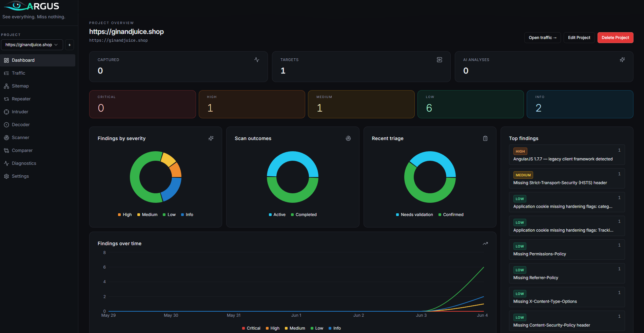This screenshot has height=333, width=644.
Task: Open the Missing Content-Security-Policy header finding
Action: point(567,321)
